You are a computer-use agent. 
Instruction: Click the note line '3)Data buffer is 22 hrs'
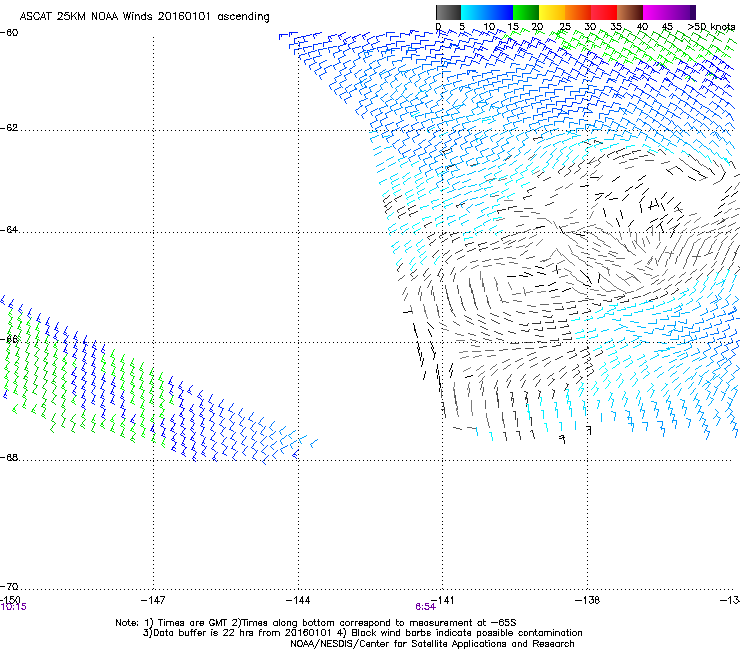[x=362, y=633]
